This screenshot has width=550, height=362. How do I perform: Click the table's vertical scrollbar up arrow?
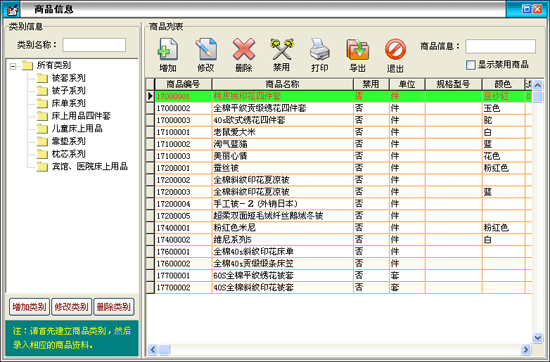point(537,85)
